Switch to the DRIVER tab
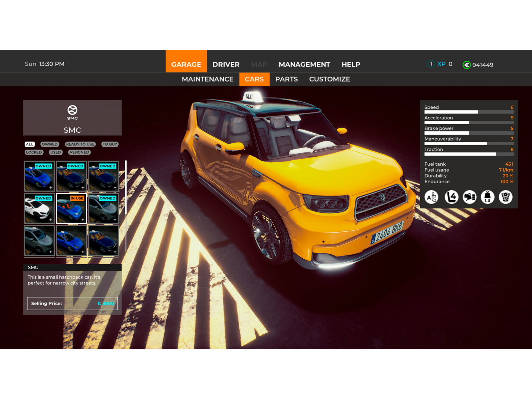Image resolution: width=532 pixels, height=399 pixels. (226, 65)
